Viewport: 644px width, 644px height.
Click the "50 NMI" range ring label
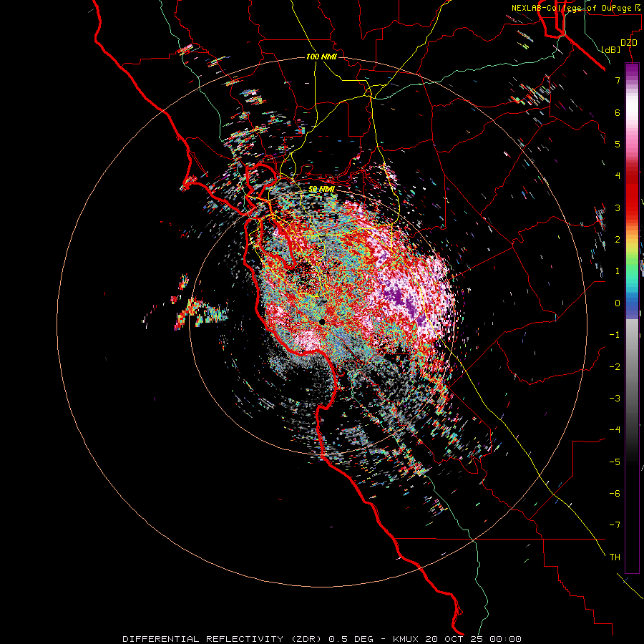coord(321,189)
